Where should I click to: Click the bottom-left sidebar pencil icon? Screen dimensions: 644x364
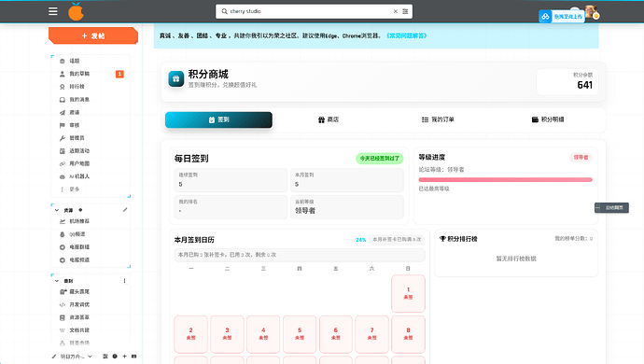coord(54,357)
